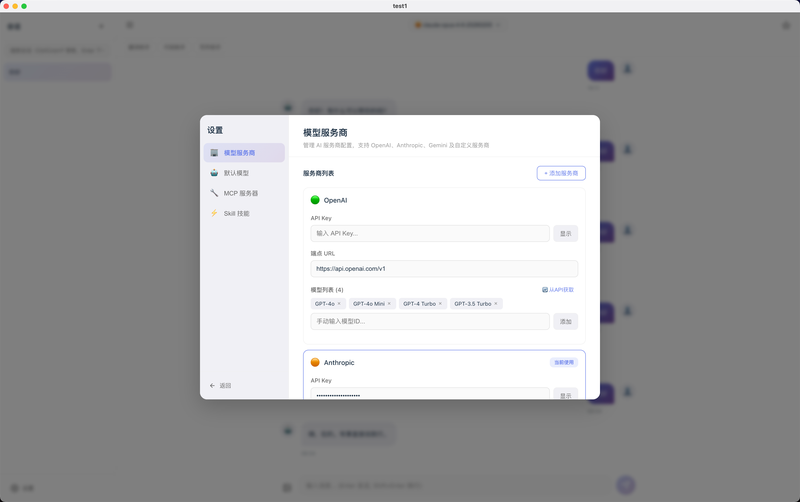800x502 pixels.
Task: Click the 服务商列表 heading
Action: point(318,173)
